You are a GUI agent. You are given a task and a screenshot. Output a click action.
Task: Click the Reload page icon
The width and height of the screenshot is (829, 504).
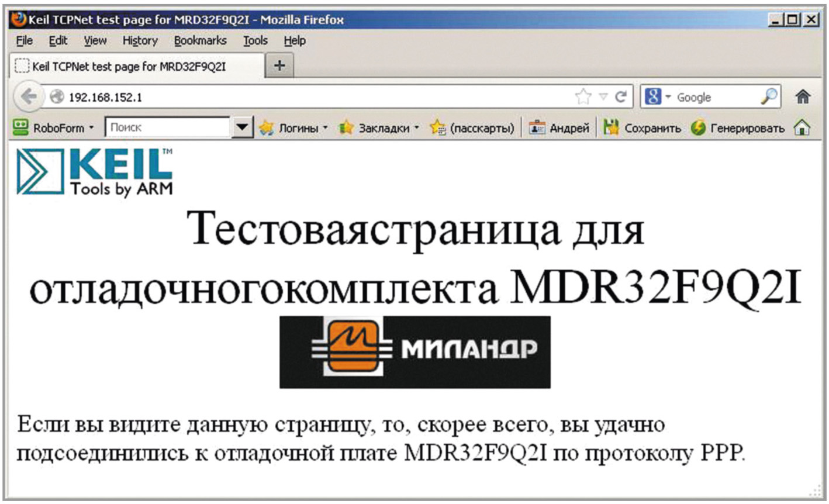pyautogui.click(x=621, y=97)
